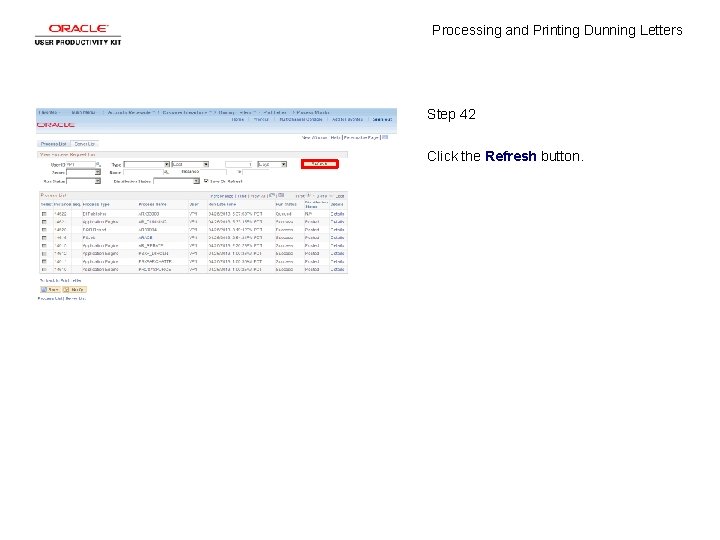The height and width of the screenshot is (540, 720).
Task: Click the Name input field
Action: (143, 172)
